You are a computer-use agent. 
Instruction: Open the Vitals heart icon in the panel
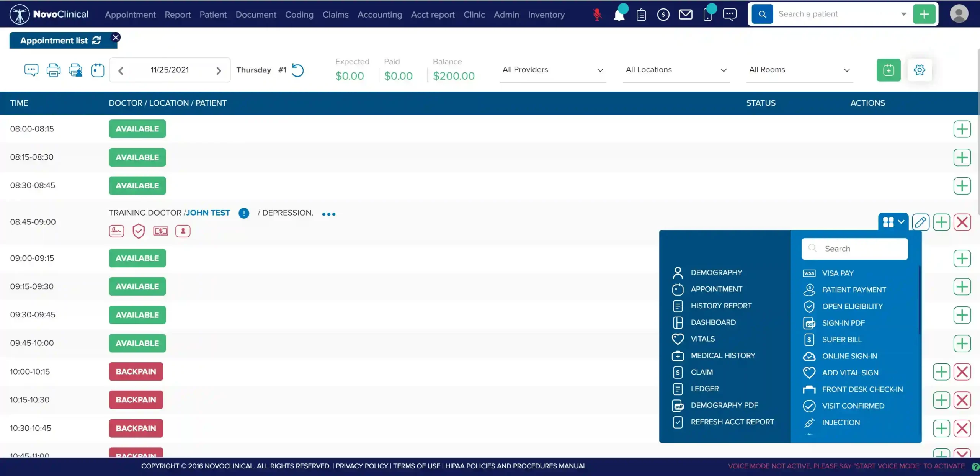pos(678,339)
